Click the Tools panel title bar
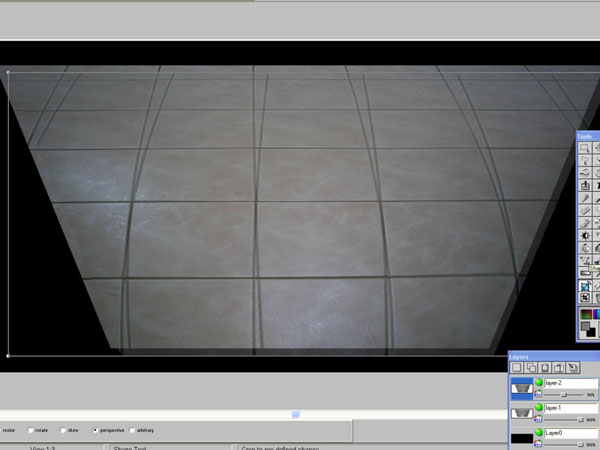 (588, 136)
